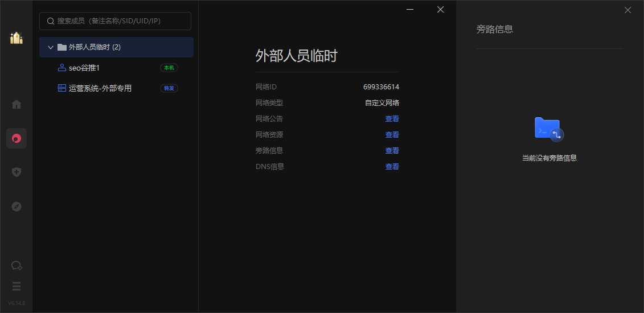The height and width of the screenshot is (313, 644).
Task: Click the network ID 699336614
Action: pyautogui.click(x=381, y=87)
